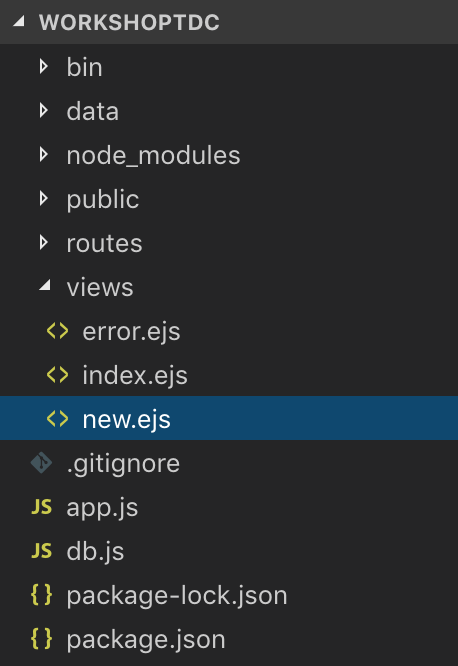Screen dimensions: 458x666
Task: Expand the routes folder arrow
Action: point(43,243)
